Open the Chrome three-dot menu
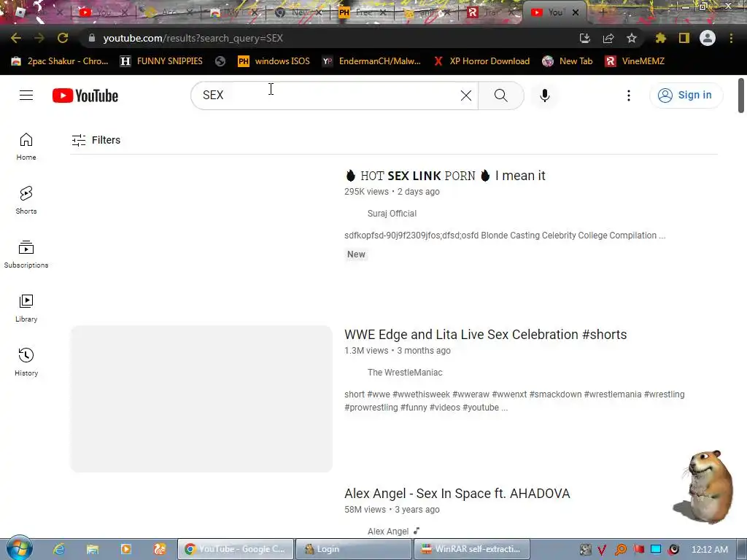The height and width of the screenshot is (560, 747). [731, 38]
